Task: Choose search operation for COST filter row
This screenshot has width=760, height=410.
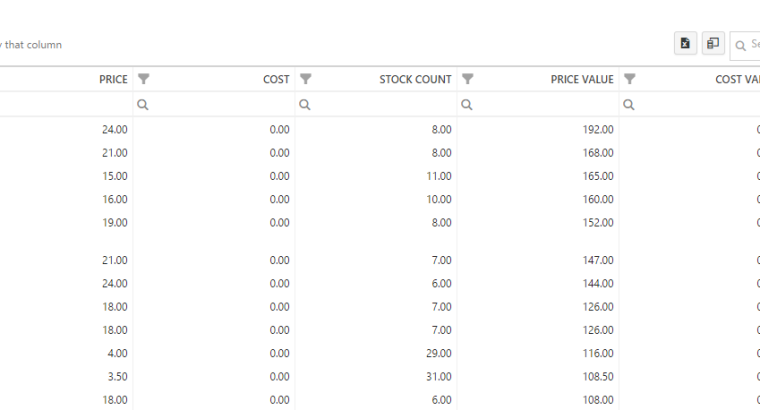Action: coord(142,104)
